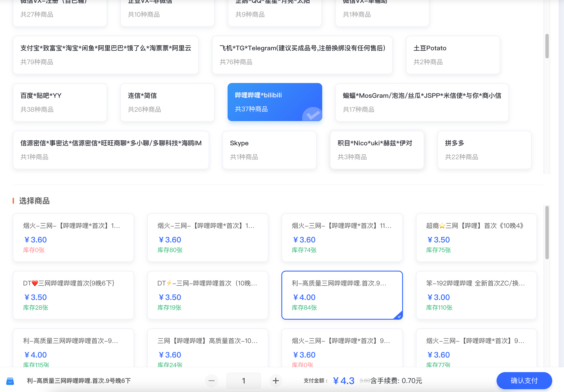Image resolution: width=564 pixels, height=392 pixels.
Task: Select the 连信*简信 category
Action: click(x=167, y=102)
